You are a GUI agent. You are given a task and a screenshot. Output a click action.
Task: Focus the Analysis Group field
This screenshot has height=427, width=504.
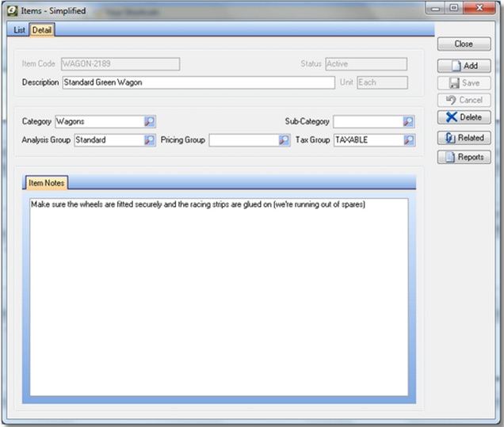pos(108,139)
